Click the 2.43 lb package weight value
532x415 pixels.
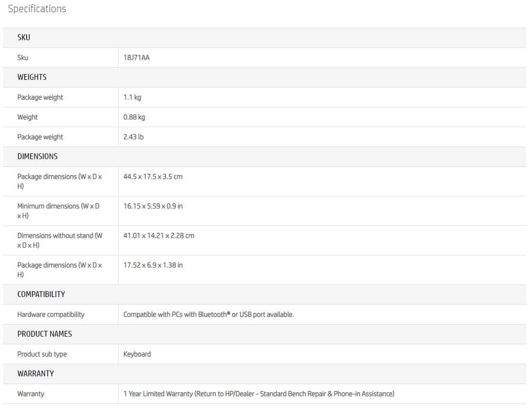(x=134, y=137)
